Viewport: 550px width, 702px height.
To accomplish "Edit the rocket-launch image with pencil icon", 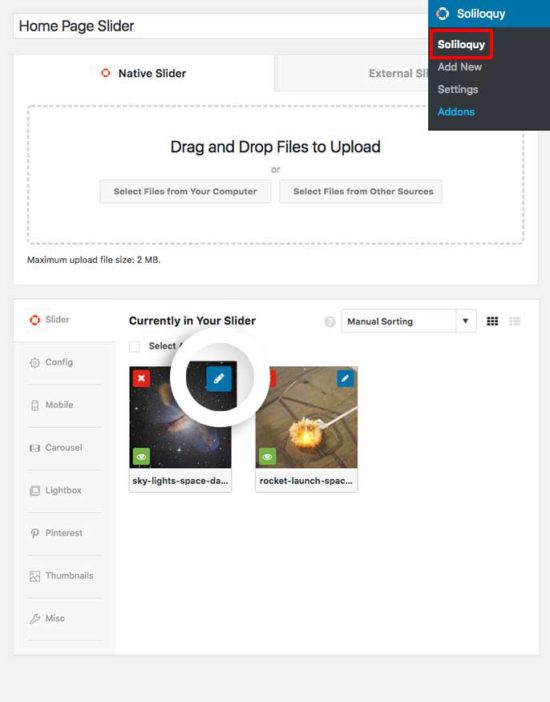I will coord(345,378).
